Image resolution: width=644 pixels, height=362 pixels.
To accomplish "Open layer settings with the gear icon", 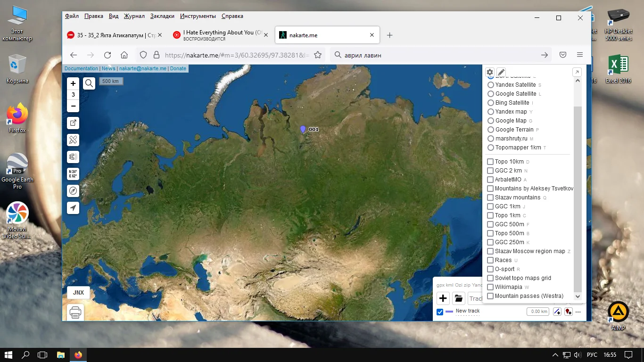I will (x=490, y=72).
